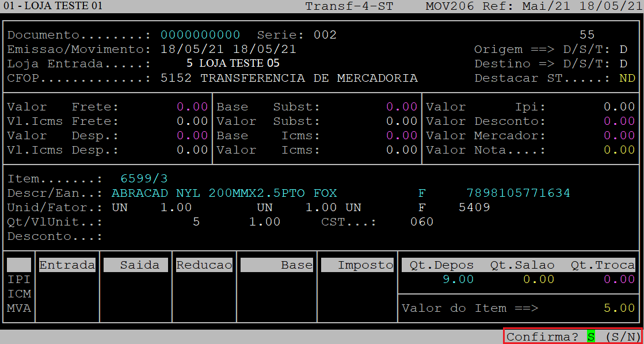Select the Qt.Depos value 9.00
The height and width of the screenshot is (344, 644).
[458, 280]
